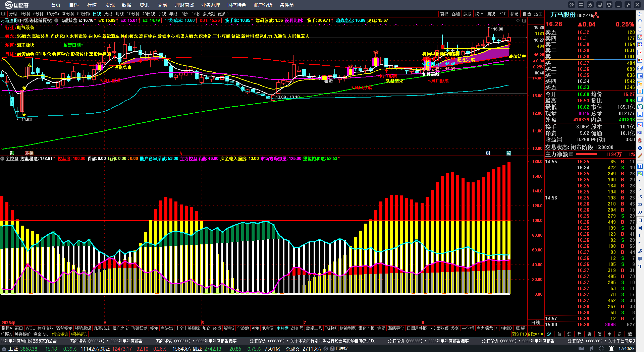
Task: Open the 行情 menu
Action: pyautogui.click(x=92, y=5)
